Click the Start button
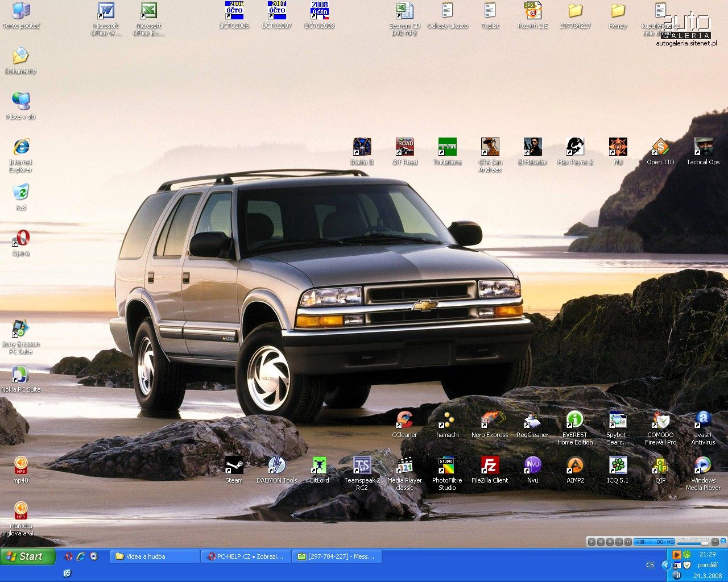The height and width of the screenshot is (582, 728). (27, 556)
